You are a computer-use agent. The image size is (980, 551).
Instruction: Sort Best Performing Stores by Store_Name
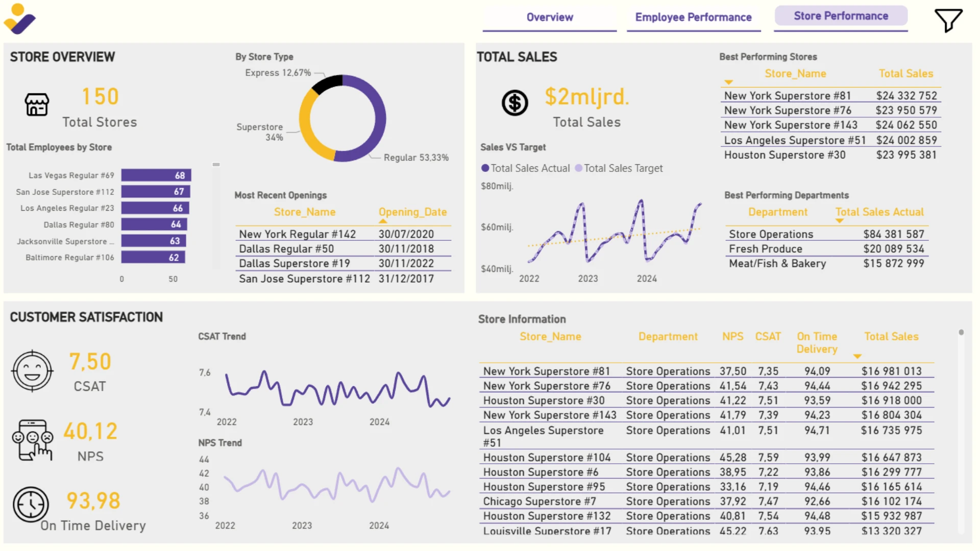[x=795, y=74]
